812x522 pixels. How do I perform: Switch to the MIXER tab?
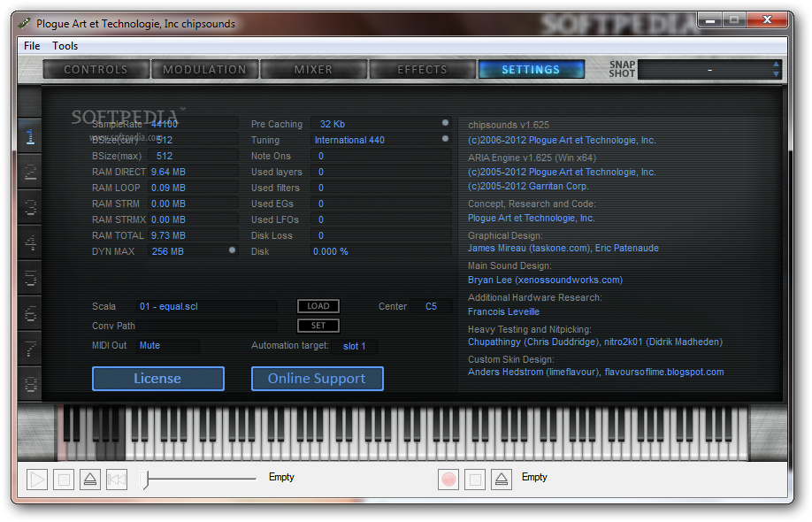(313, 69)
